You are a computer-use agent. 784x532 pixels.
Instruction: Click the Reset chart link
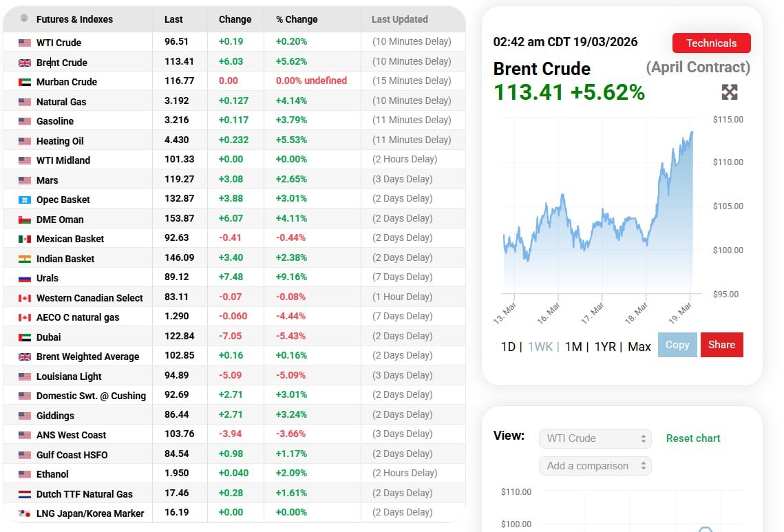(692, 438)
